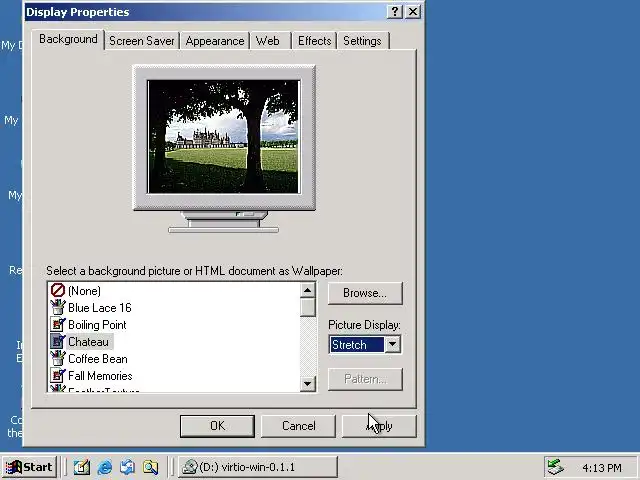Image resolution: width=640 pixels, height=480 pixels.
Task: Click the wallpaper list scrollbar thumb
Action: 307,307
